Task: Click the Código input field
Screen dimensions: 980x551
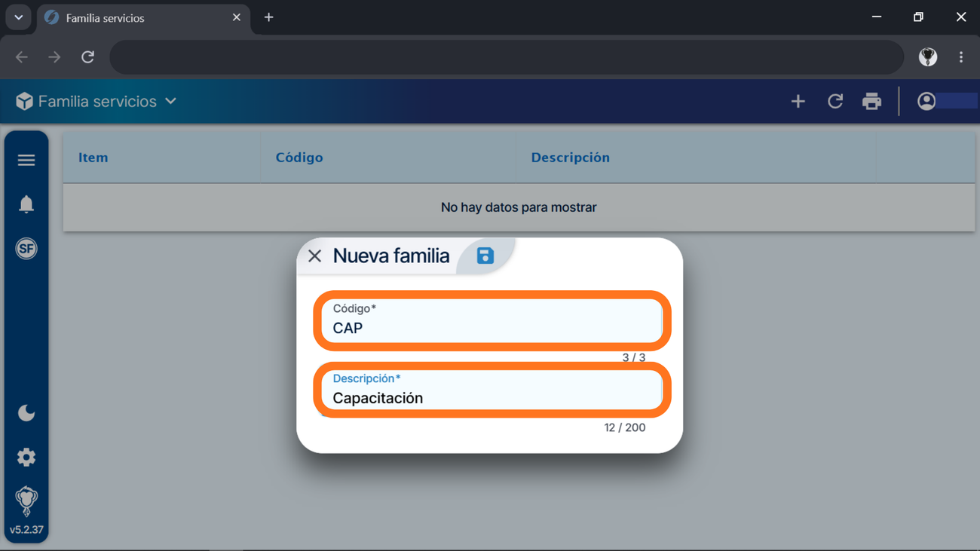Action: click(x=492, y=321)
